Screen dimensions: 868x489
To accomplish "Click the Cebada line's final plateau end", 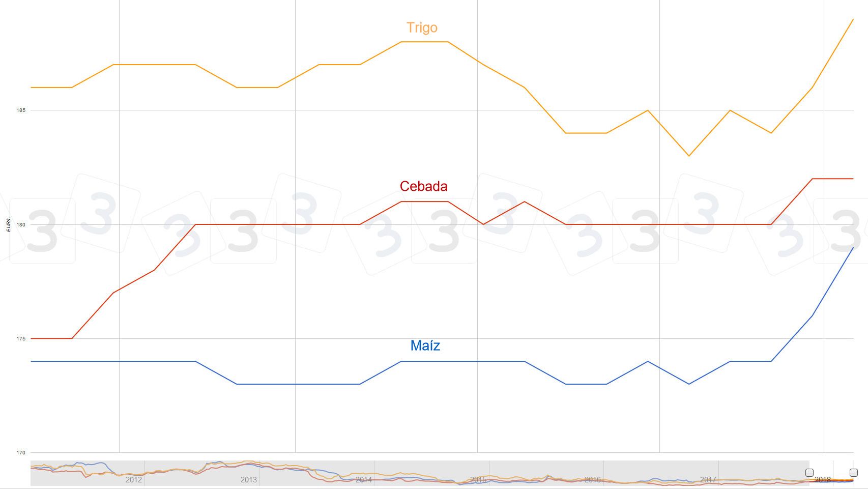I will coord(853,179).
